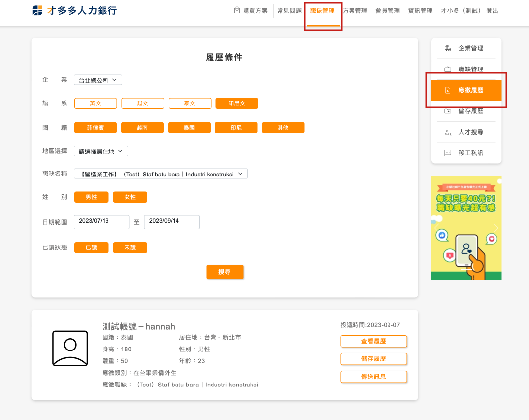Click the 查看履歷 button for hannah
The width and height of the screenshot is (529, 420).
click(373, 341)
